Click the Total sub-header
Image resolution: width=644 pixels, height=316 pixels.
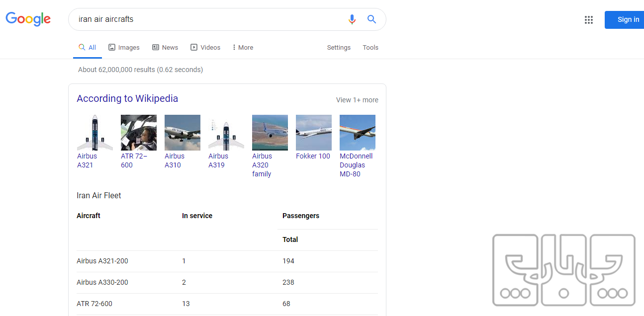[290, 239]
